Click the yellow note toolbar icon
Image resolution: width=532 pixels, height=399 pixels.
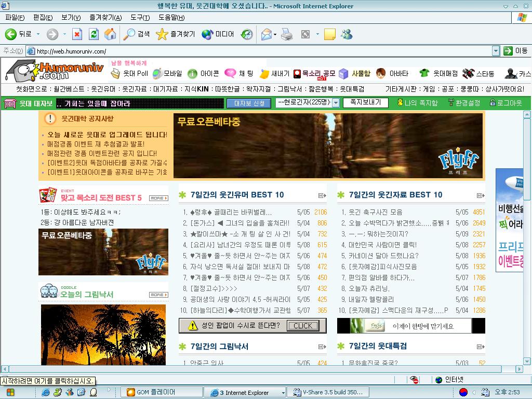(x=330, y=34)
